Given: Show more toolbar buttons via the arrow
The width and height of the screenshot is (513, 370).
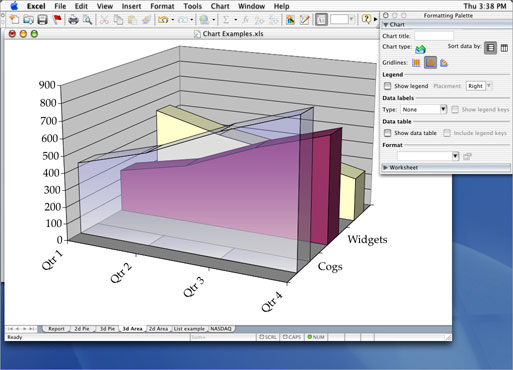Looking at the screenshot, I should tap(376, 19).
